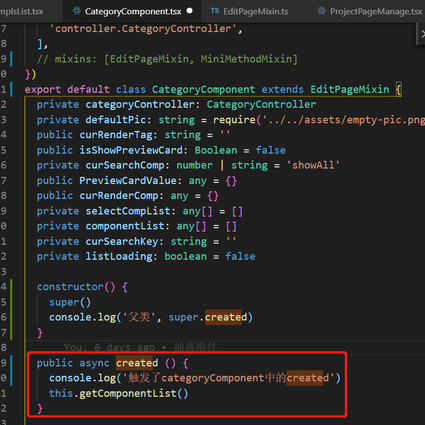
Task: Click the selectCompList property
Action: point(128,211)
